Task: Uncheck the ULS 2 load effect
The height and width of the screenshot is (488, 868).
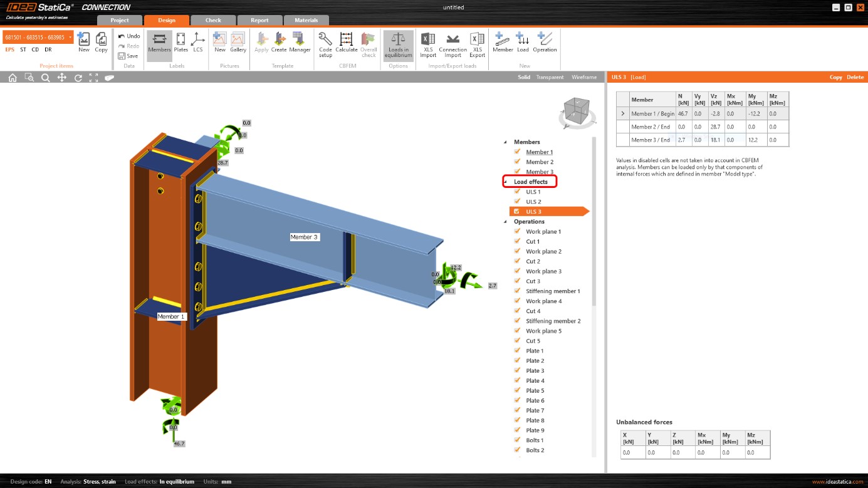Action: (x=518, y=202)
